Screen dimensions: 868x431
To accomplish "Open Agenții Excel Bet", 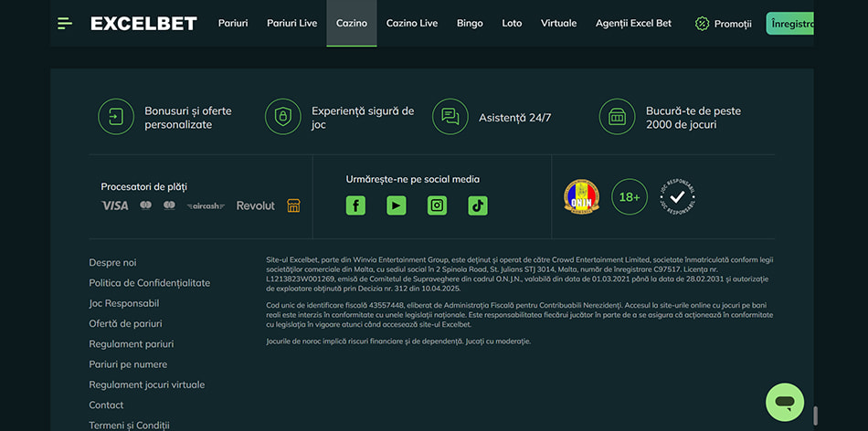I will point(633,23).
